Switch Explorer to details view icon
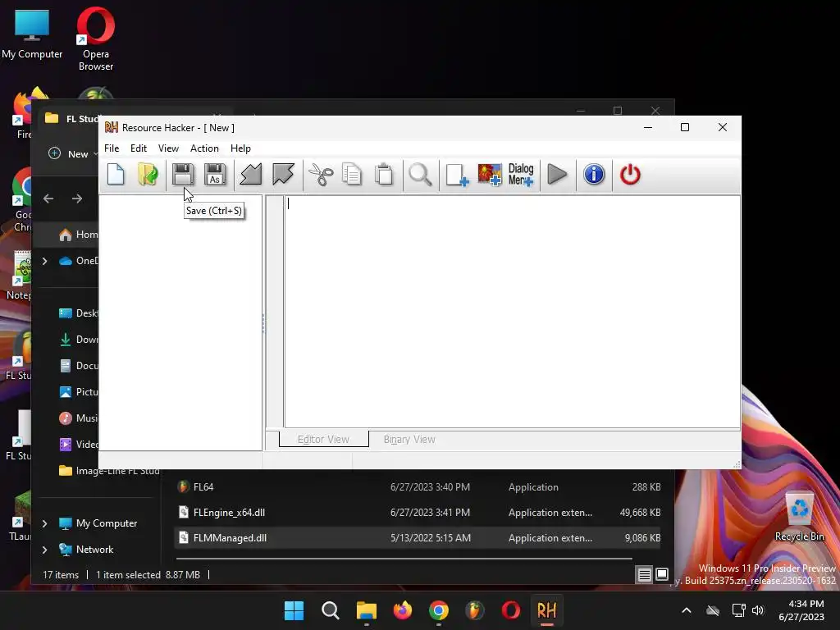The width and height of the screenshot is (840, 630). coord(645,575)
